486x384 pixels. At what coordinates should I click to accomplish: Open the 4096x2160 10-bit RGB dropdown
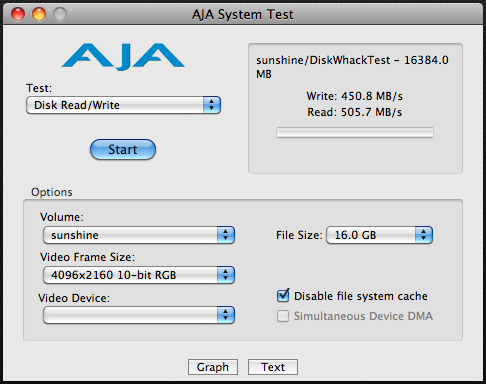tap(139, 275)
